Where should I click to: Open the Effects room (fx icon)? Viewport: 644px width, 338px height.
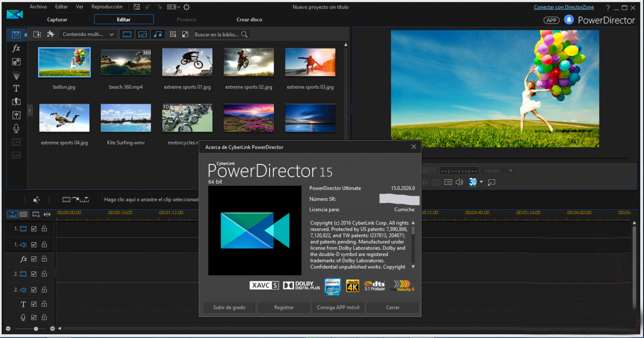(x=16, y=48)
